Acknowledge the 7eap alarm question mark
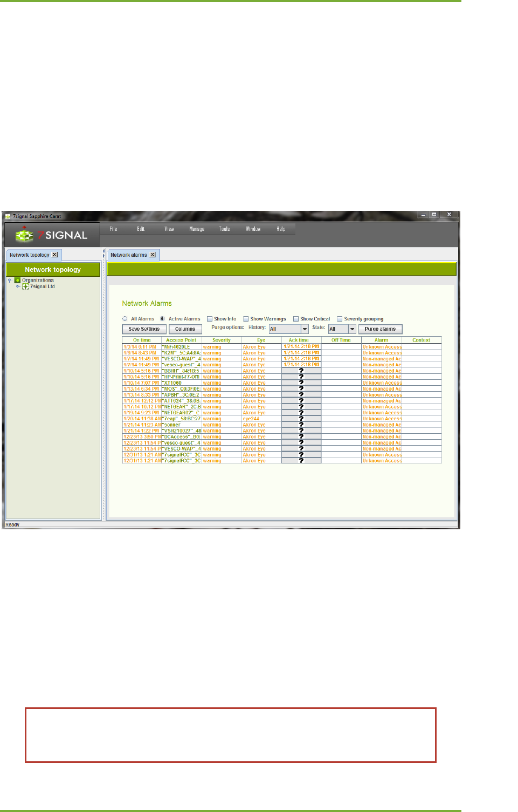 (x=301, y=419)
